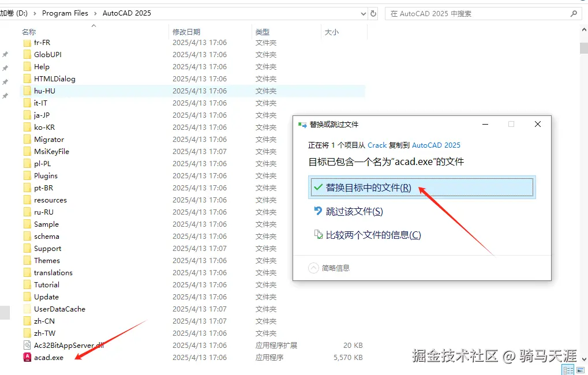Image resolution: width=588 pixels, height=375 pixels.
Task: Switch to details view icon
Action: (x=568, y=370)
